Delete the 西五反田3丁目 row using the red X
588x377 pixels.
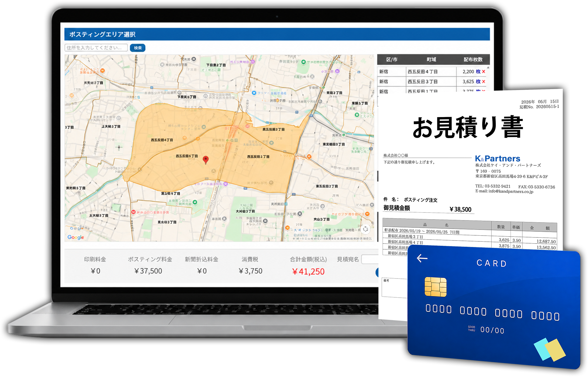[484, 82]
